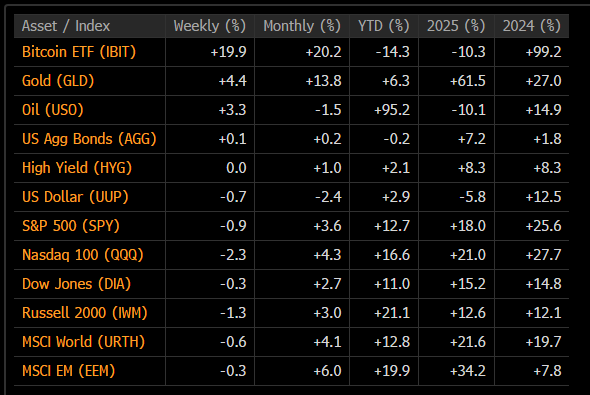Select Bitcoin ETF YTD value -14.3

[392, 52]
